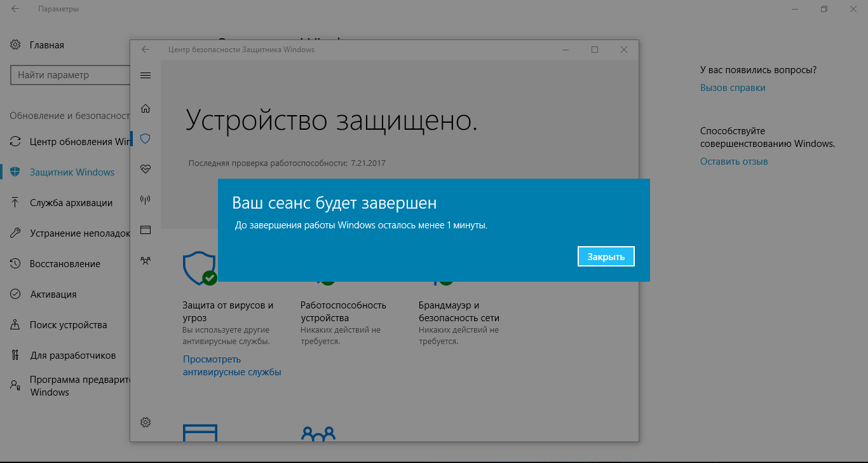Maximize the Defender Security Center window
Screen dimensions: 868x463
pyautogui.click(x=595, y=50)
